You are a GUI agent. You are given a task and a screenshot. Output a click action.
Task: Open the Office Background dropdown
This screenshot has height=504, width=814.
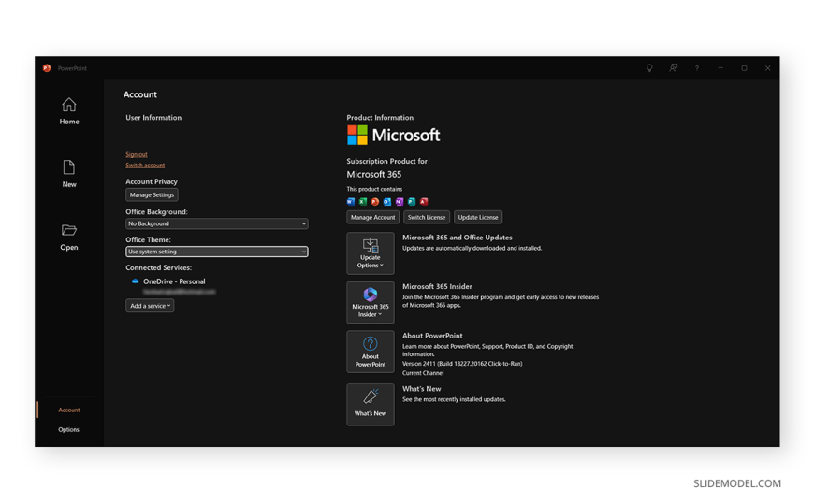tap(216, 223)
